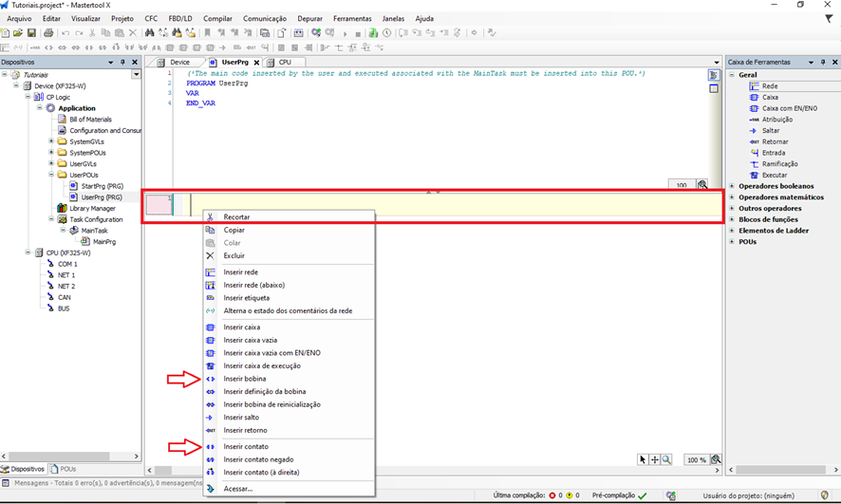
Task: Expand the Operadores booleanos category
Action: [732, 186]
